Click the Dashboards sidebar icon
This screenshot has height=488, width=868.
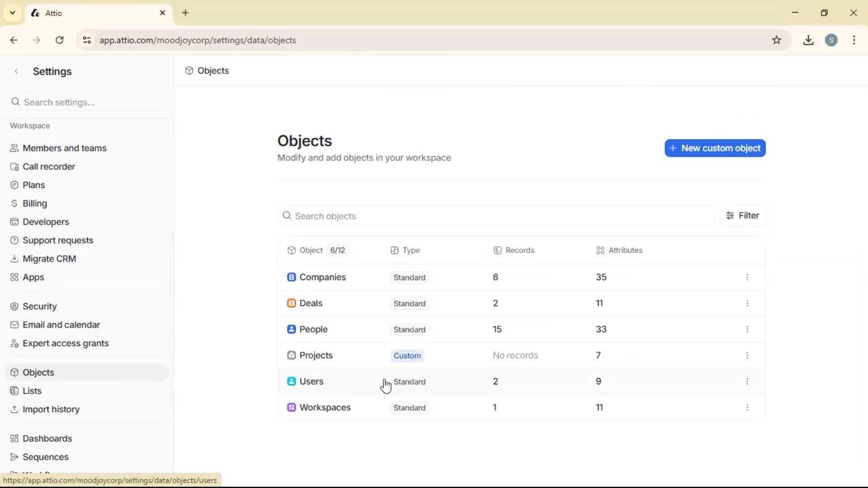click(x=15, y=438)
